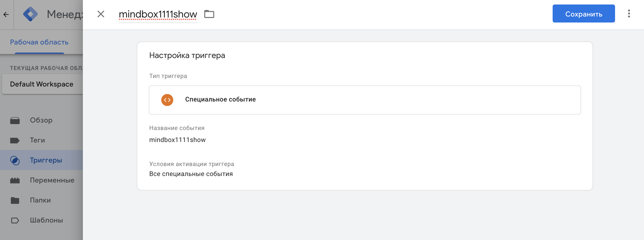Screen dimensions: 644x240
Task: Click the back arrow icon
Action: coord(6,14)
